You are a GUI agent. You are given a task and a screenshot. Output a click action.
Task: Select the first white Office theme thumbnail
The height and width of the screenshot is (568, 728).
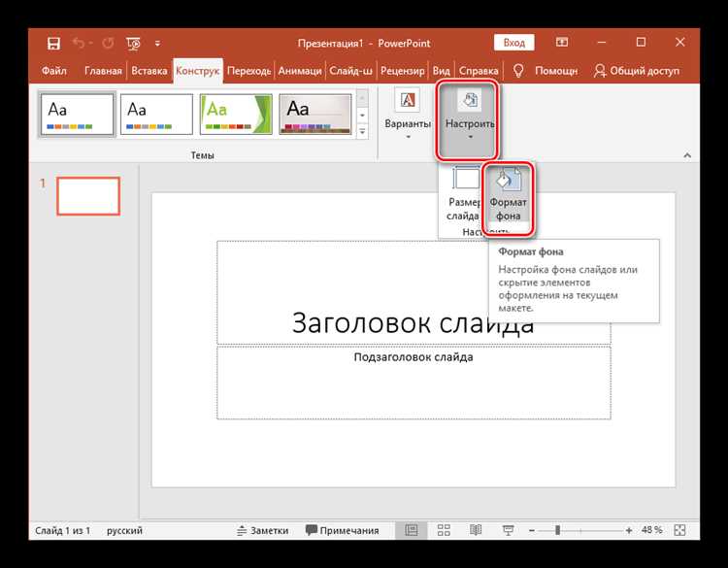coord(77,115)
